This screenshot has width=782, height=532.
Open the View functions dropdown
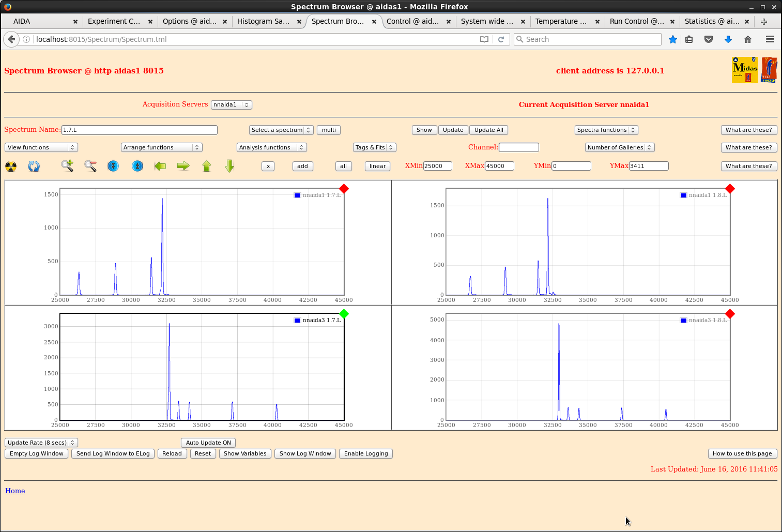[41, 147]
